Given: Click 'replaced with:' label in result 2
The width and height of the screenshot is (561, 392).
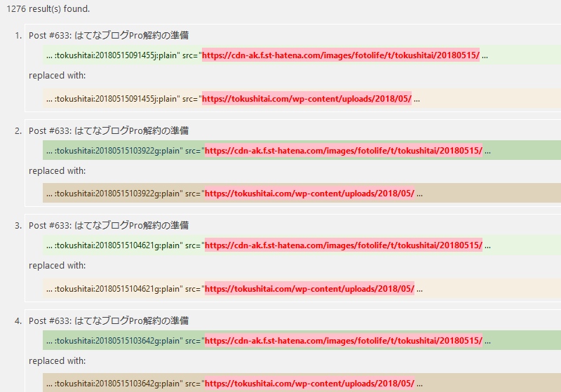Looking at the screenshot, I should click(x=58, y=171).
